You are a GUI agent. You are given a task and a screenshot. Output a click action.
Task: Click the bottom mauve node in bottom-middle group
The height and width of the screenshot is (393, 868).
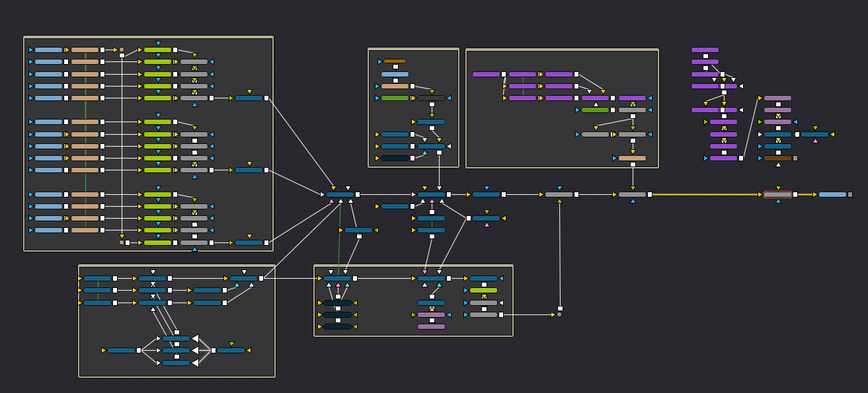431,326
